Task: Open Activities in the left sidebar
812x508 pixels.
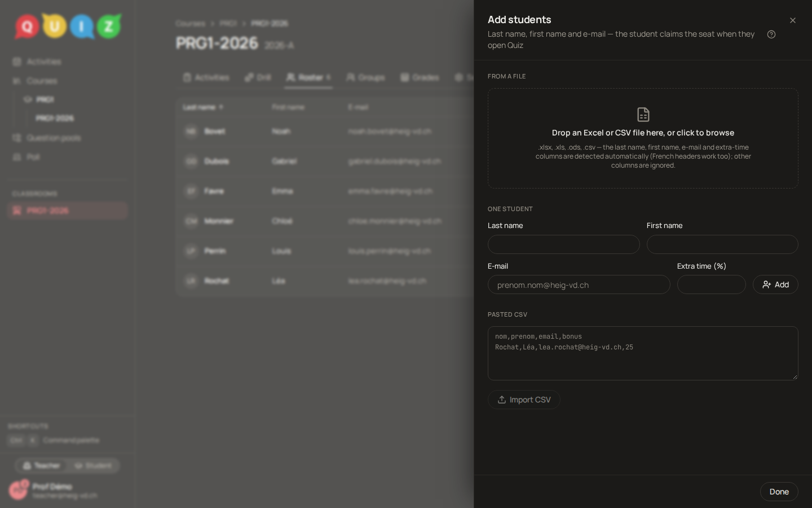Action: point(68,62)
